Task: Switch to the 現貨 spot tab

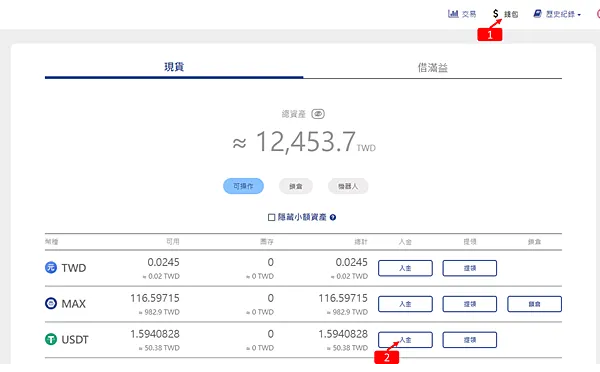Action: (x=174, y=67)
